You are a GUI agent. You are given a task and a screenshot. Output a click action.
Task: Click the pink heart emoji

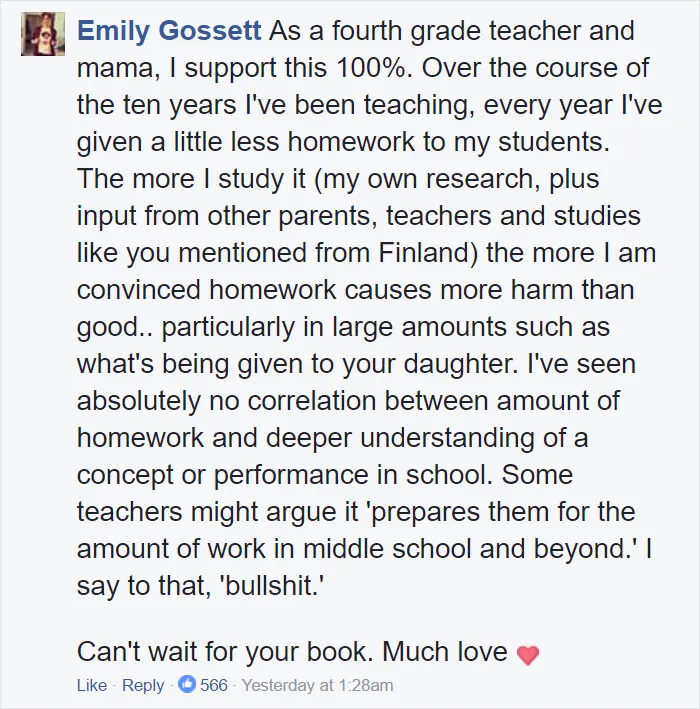tap(528, 655)
